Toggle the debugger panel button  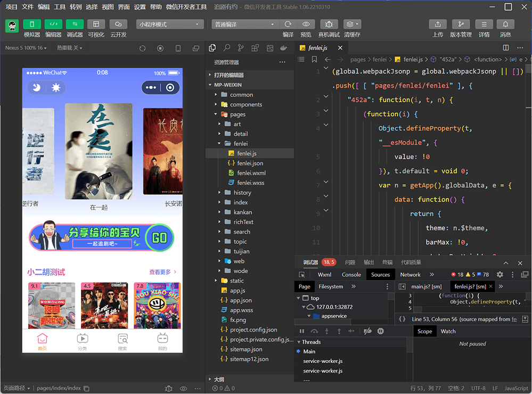point(75,24)
